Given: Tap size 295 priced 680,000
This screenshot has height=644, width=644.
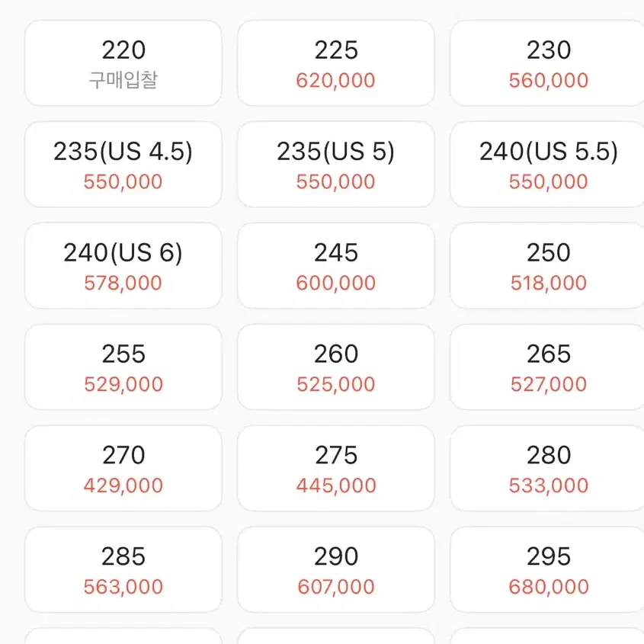Looking at the screenshot, I should click(x=547, y=569).
